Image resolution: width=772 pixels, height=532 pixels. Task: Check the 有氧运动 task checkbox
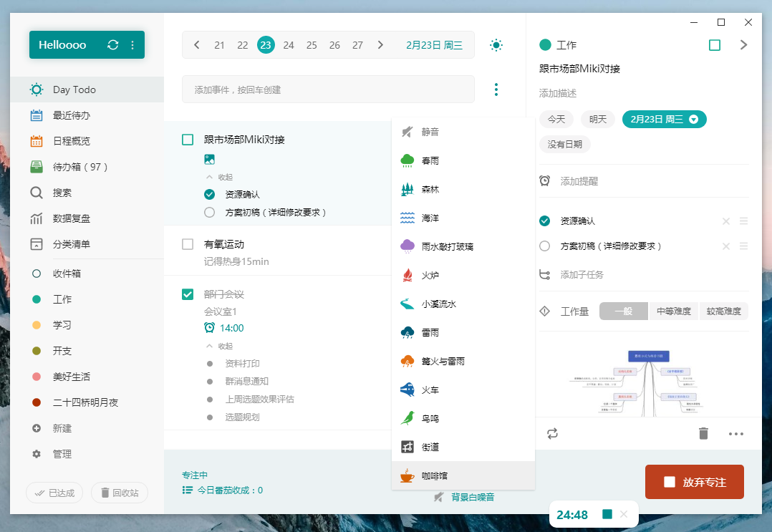click(x=187, y=243)
